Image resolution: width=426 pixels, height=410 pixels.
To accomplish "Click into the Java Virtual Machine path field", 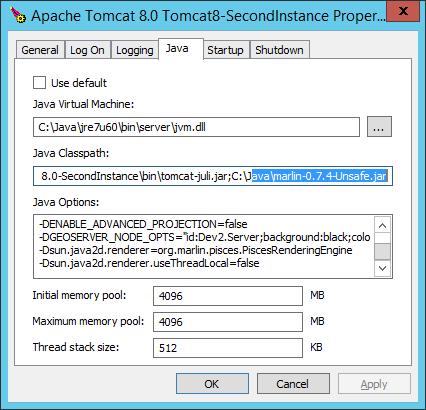I will (196, 127).
